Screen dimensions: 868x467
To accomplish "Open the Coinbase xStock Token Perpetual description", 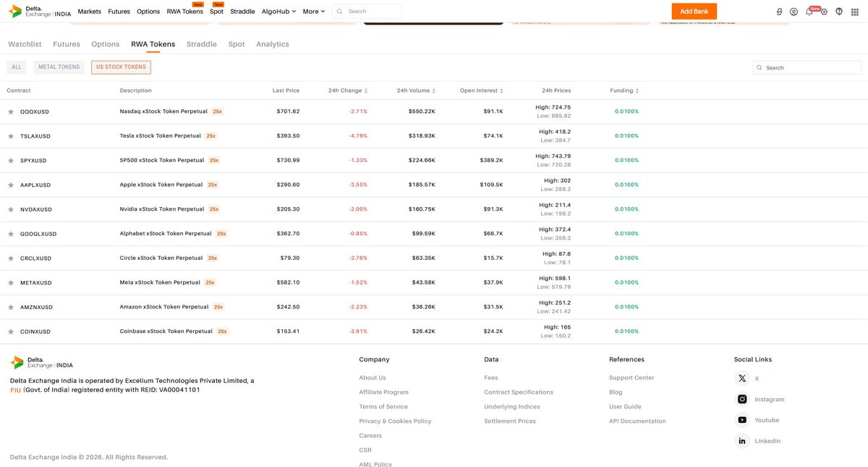I will click(x=166, y=331).
